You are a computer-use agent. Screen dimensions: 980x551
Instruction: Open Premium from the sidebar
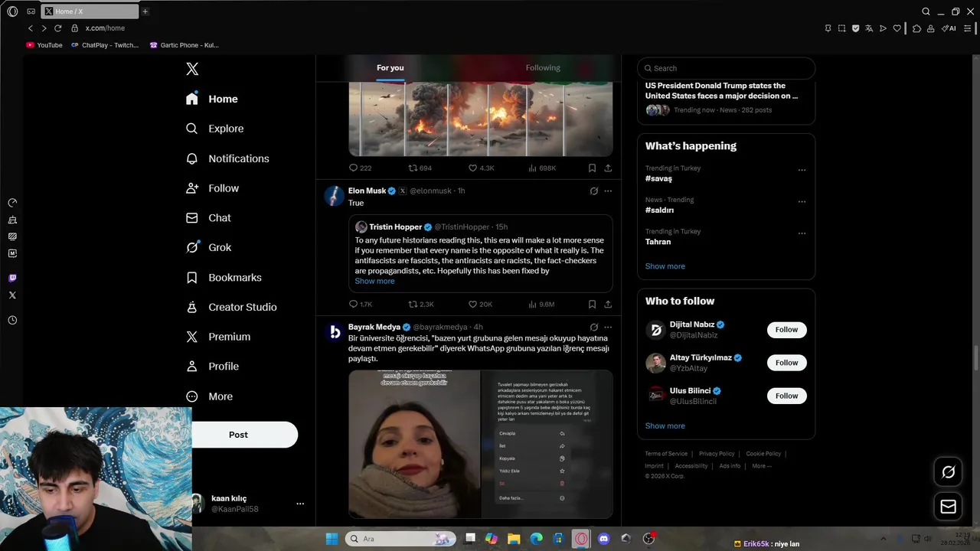tap(218, 337)
